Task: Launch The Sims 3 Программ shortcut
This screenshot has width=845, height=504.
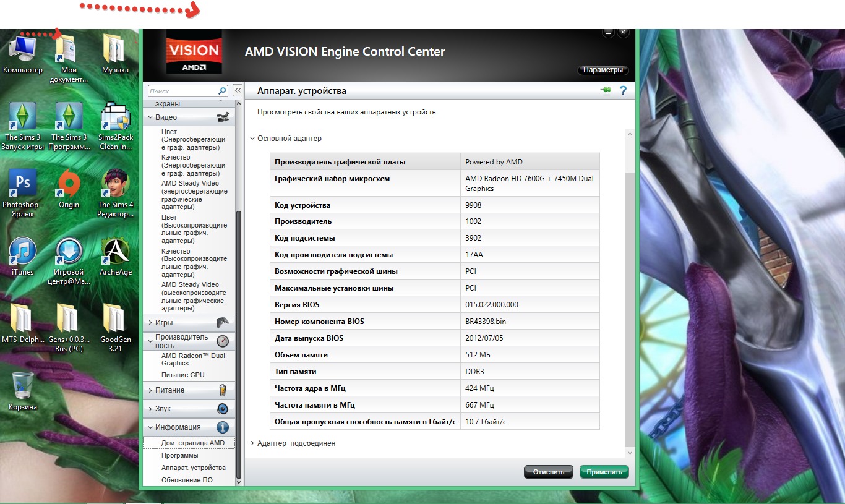Action: click(69, 126)
